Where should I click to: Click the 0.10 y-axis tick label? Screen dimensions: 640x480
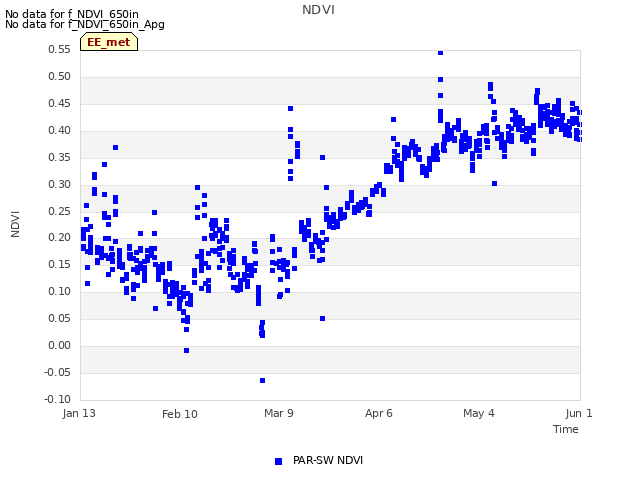point(60,291)
